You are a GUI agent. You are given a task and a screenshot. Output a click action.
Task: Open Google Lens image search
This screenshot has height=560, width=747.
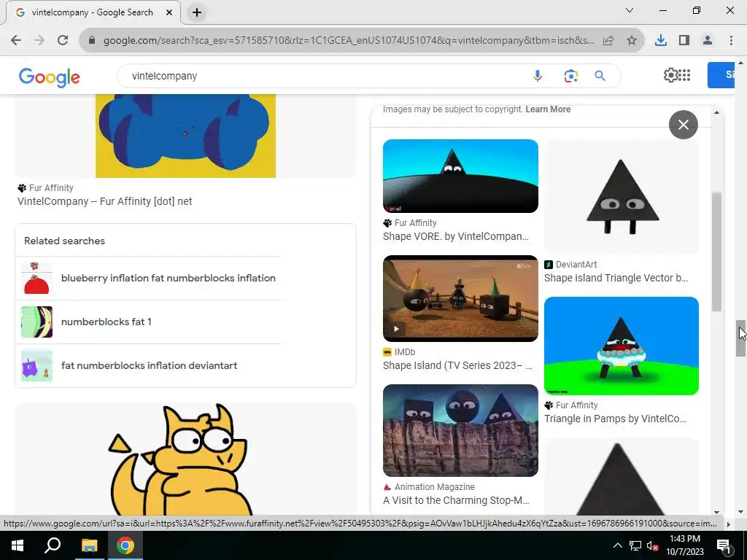point(570,76)
